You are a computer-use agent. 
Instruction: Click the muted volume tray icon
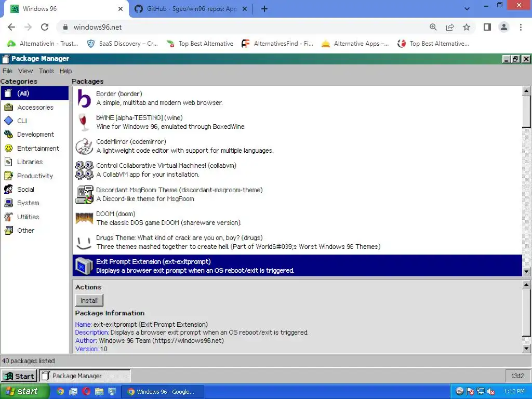click(x=491, y=392)
